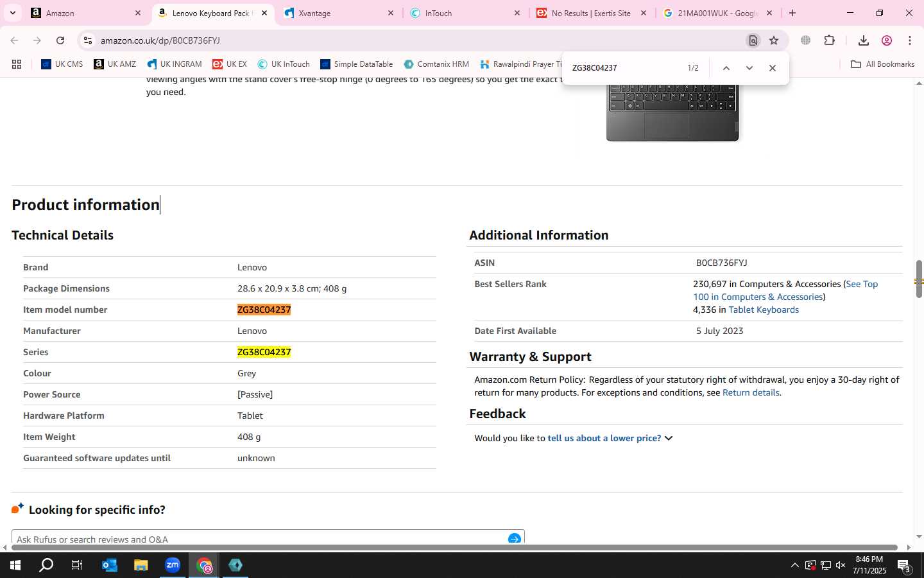
Task: Open Outlook from the taskbar
Action: click(110, 565)
